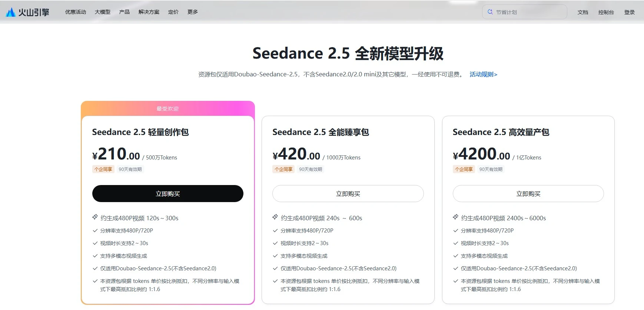The height and width of the screenshot is (310, 644).
Task: Click 个企同享 tag under ¥4200 price
Action: [x=464, y=169]
